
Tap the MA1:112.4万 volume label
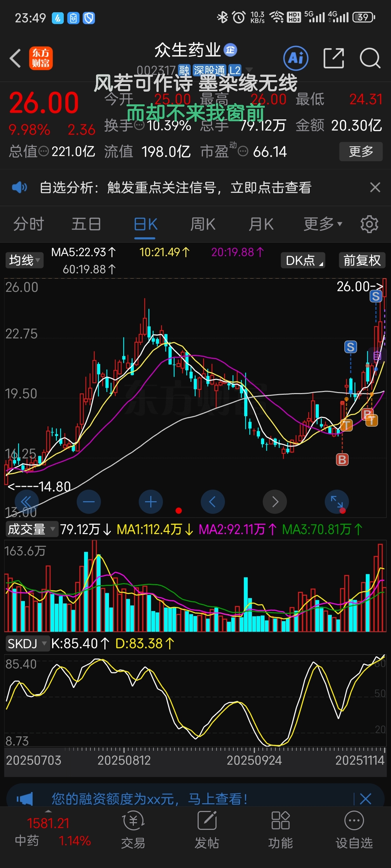(x=155, y=529)
